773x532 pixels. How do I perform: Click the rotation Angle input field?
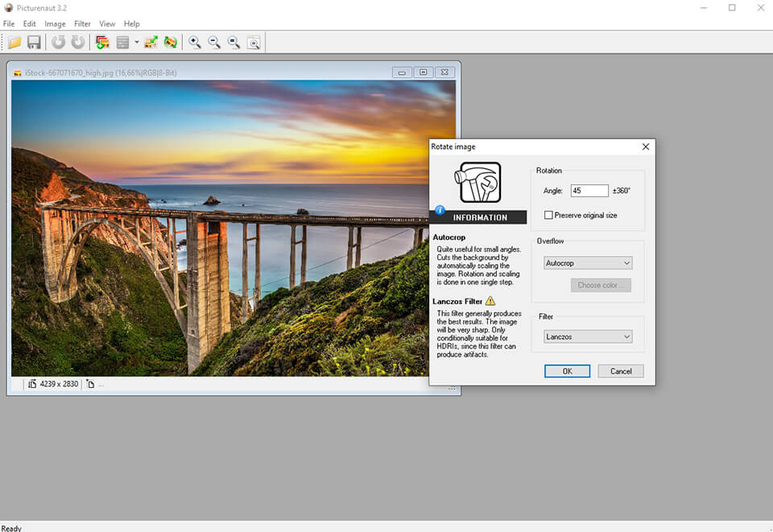pyautogui.click(x=589, y=190)
